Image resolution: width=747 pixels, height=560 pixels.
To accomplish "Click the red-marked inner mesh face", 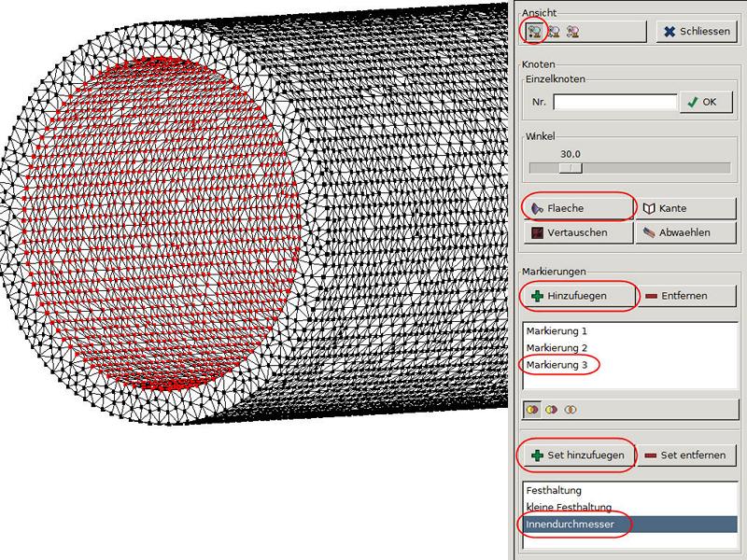I will click(x=162, y=224).
